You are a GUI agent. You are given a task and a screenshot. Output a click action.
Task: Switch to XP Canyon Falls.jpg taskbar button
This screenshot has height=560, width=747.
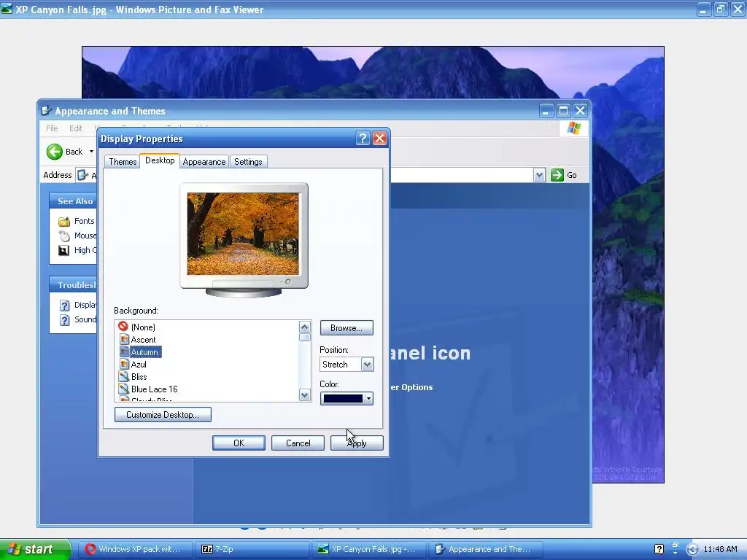click(x=368, y=550)
